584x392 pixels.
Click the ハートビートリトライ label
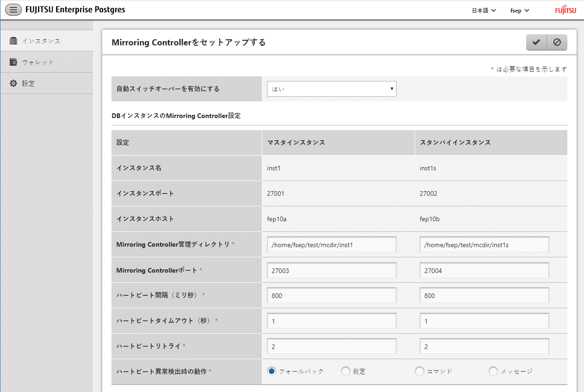(149, 346)
